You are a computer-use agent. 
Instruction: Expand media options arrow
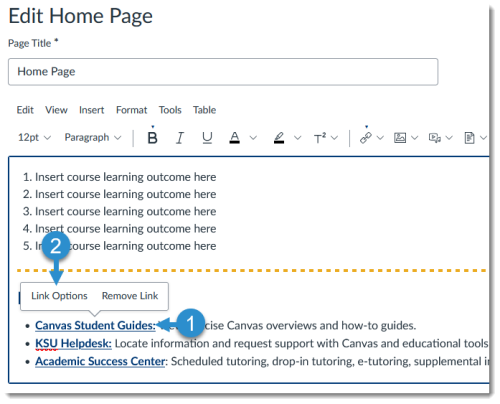pyautogui.click(x=449, y=138)
